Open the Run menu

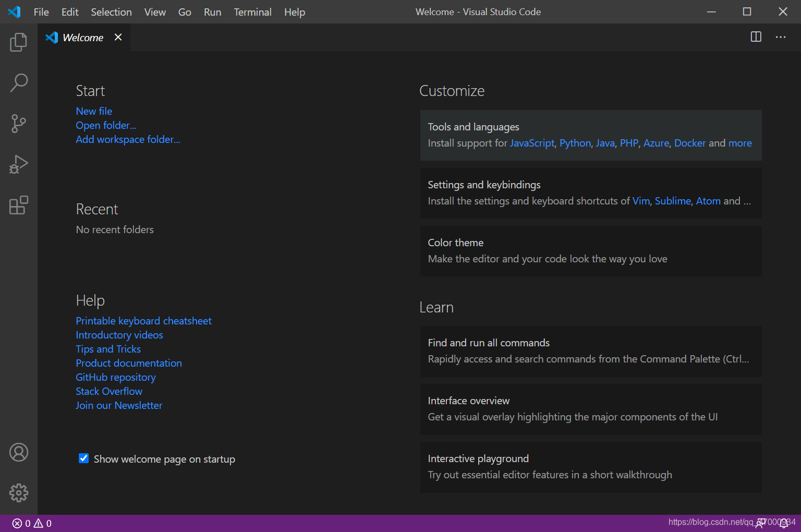coord(212,12)
